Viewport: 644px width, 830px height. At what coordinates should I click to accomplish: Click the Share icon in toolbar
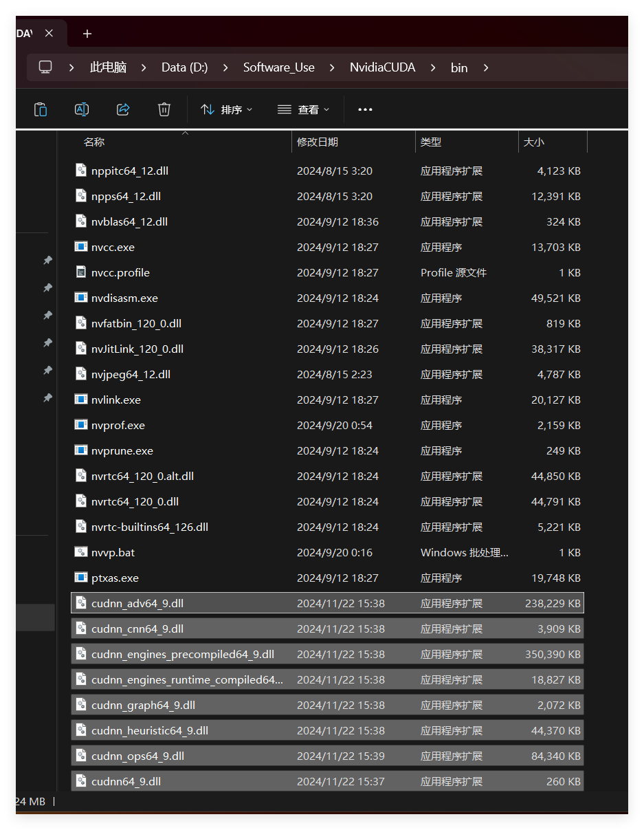click(123, 109)
